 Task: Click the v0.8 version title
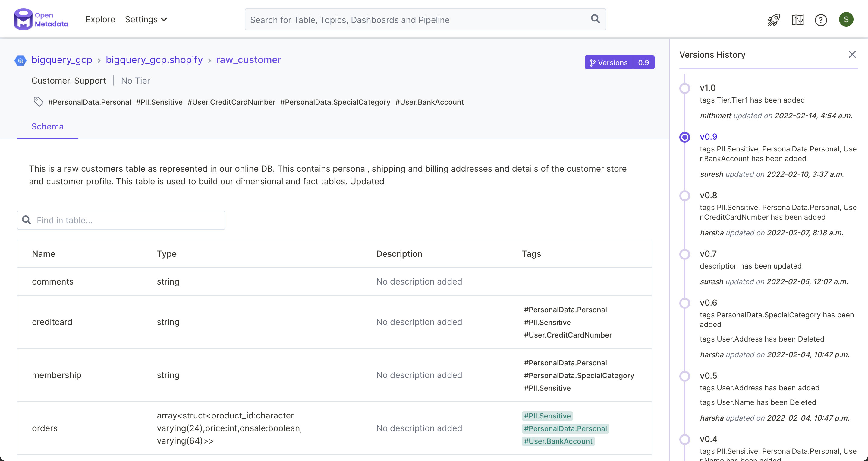click(x=708, y=195)
